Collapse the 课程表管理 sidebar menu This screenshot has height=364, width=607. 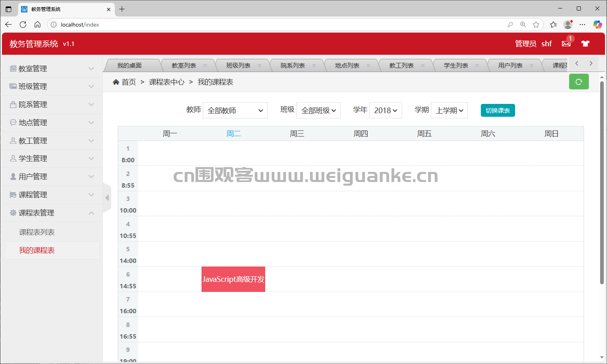click(x=52, y=213)
